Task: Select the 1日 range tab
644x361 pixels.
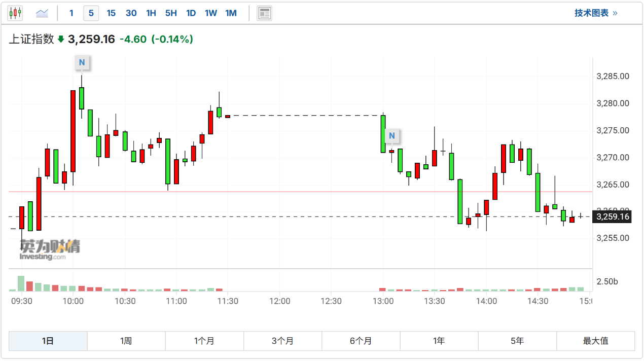Action: (48, 341)
